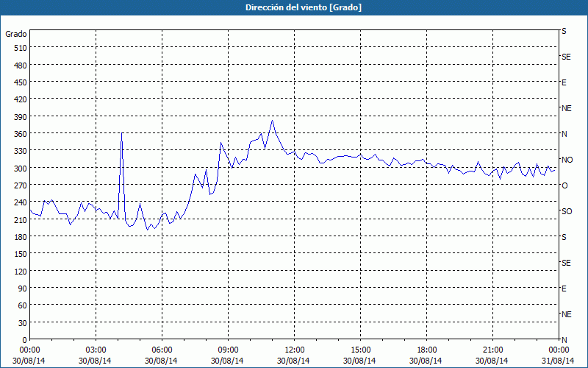The width and height of the screenshot is (588, 368).
Task: Click the 300 degree axis label
Action: coord(21,169)
